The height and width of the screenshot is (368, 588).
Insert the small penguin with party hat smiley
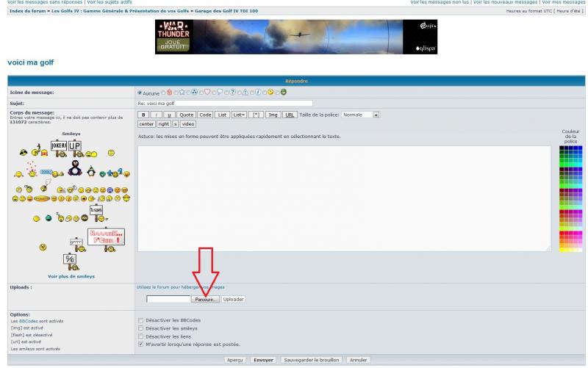(x=91, y=171)
